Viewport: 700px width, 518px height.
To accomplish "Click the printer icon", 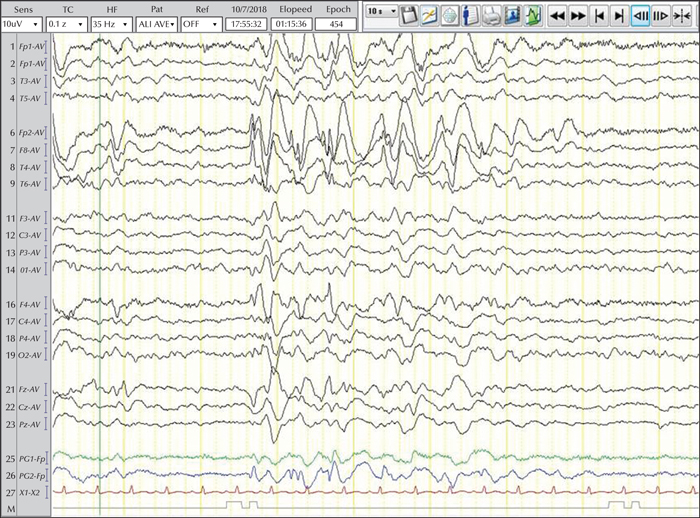I will pos(491,16).
